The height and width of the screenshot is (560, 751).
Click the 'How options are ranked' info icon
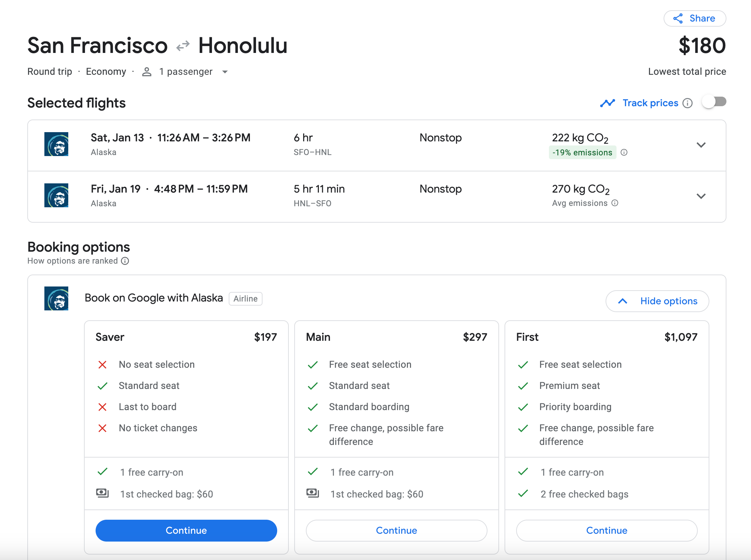tap(125, 261)
